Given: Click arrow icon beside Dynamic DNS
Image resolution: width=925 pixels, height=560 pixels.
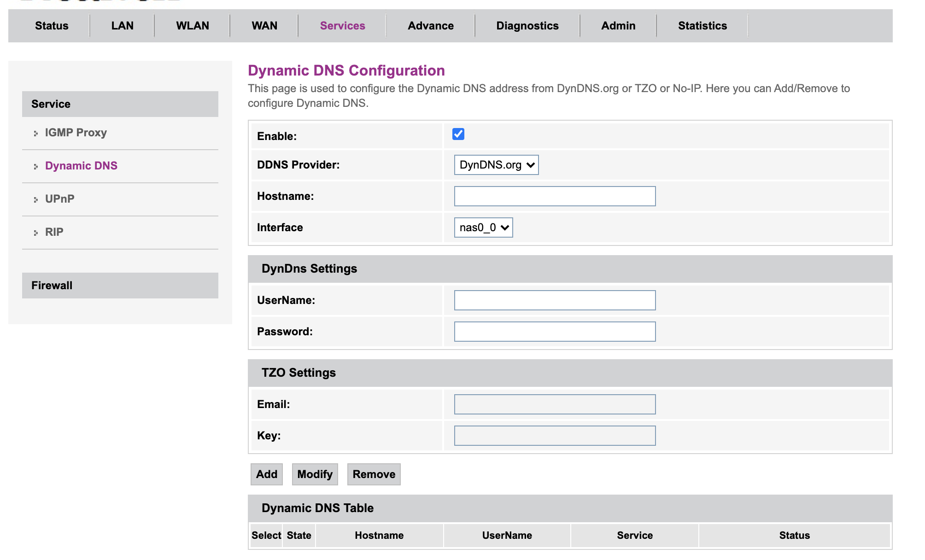Looking at the screenshot, I should click(35, 167).
